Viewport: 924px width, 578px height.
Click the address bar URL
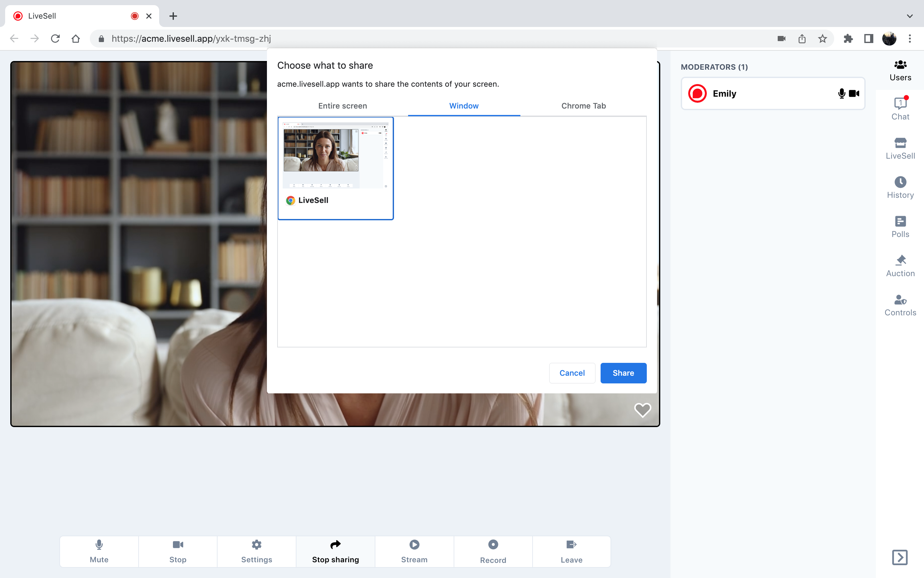191,39
